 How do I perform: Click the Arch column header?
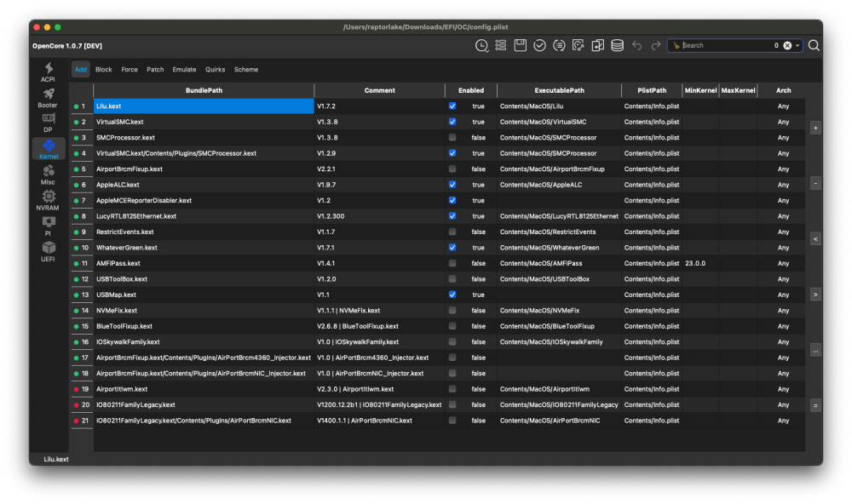point(783,90)
